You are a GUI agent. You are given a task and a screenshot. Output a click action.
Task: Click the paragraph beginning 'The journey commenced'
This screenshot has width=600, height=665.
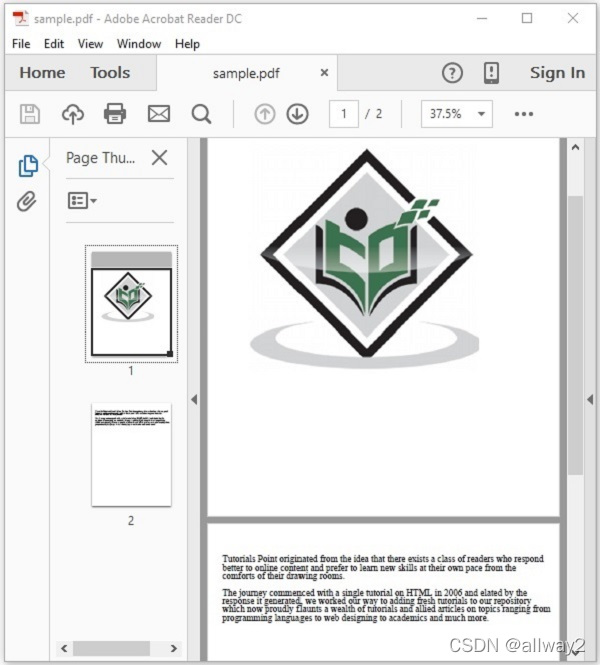pos(386,605)
